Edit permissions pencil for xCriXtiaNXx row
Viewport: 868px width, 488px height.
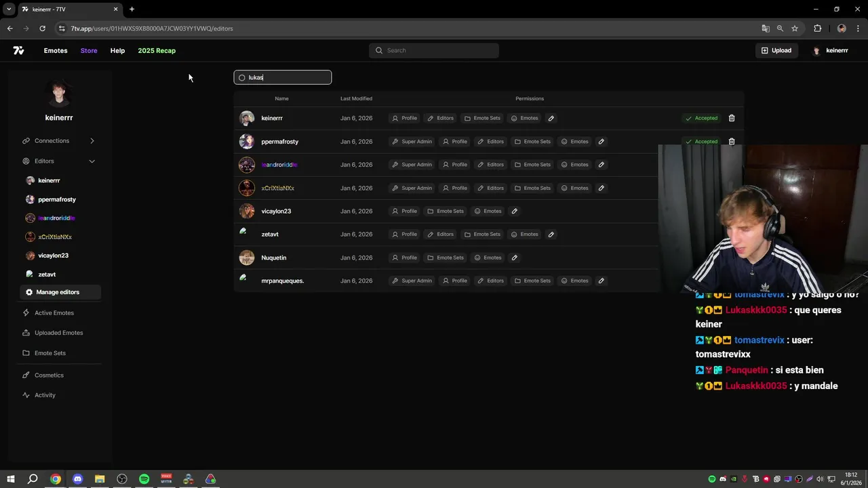601,188
